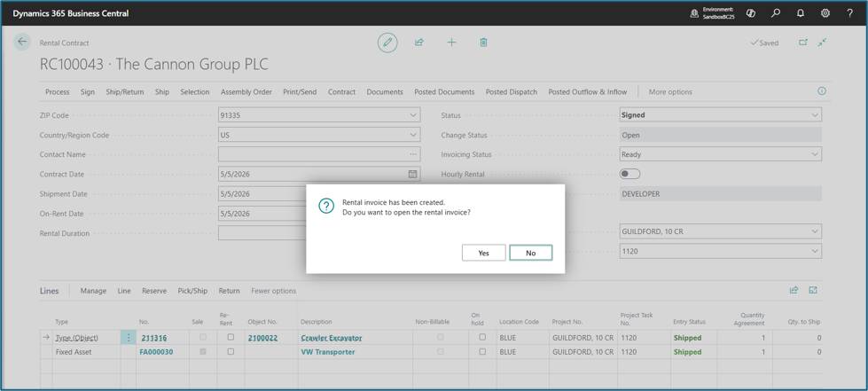Click Dynamics 365 Business Central title
868x391 pixels.
71,13
